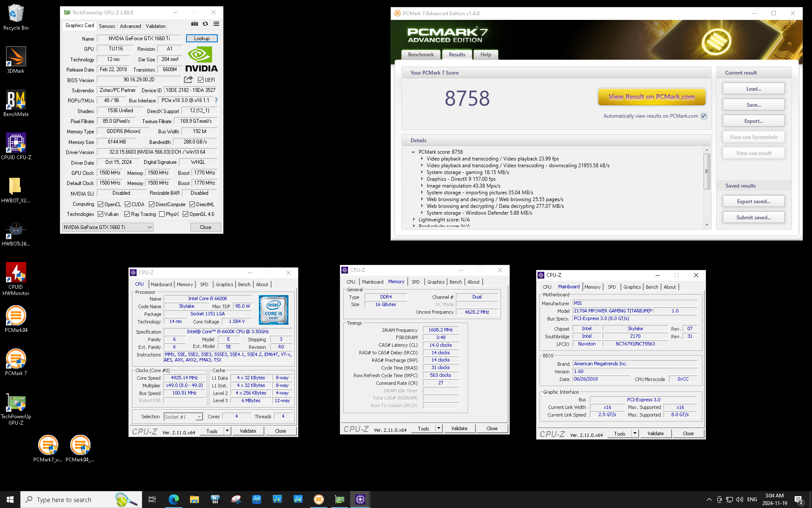Toggle the OpenGL 4.6 checkbox in GPU-Z
The height and width of the screenshot is (508, 812).
tap(185, 214)
